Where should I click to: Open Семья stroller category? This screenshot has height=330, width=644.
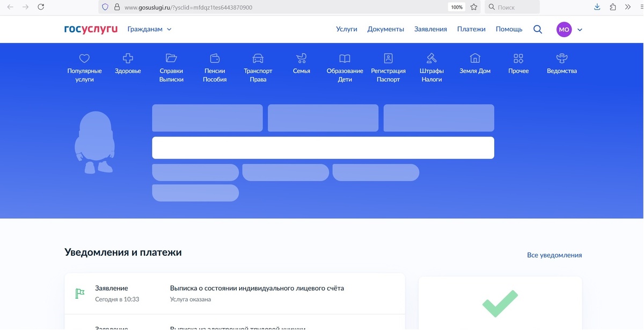coord(302,63)
